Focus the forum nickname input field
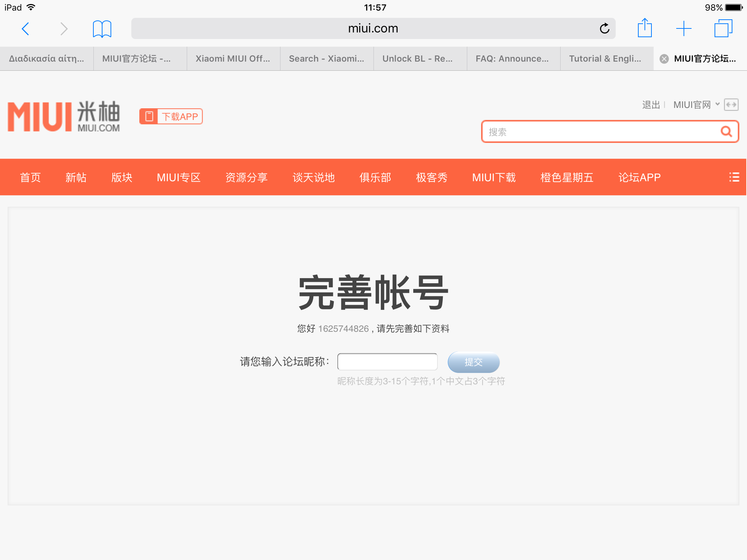 click(387, 362)
